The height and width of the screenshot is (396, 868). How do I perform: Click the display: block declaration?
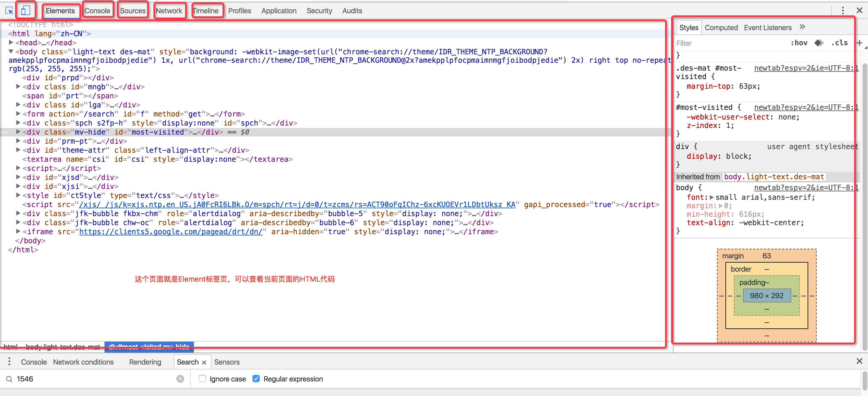click(x=719, y=156)
